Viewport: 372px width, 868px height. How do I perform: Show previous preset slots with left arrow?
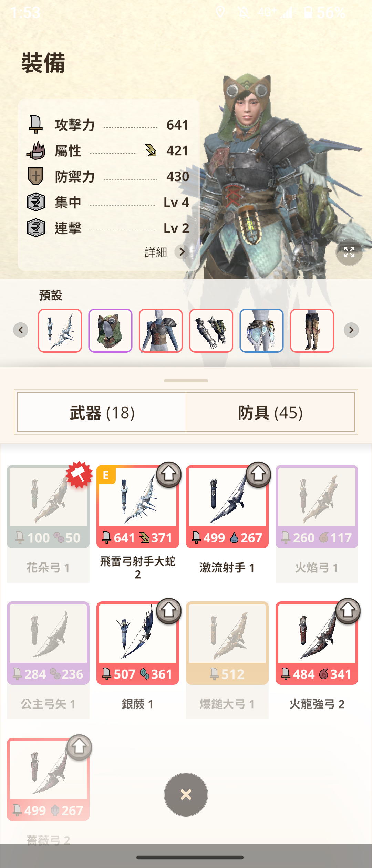(21, 330)
